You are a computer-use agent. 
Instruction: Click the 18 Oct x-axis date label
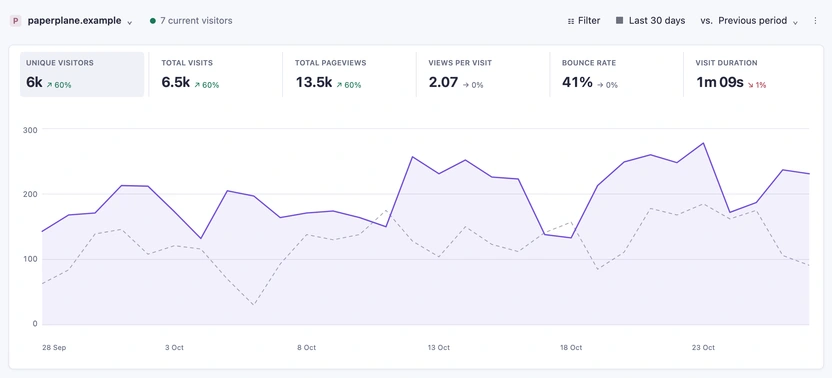click(571, 348)
